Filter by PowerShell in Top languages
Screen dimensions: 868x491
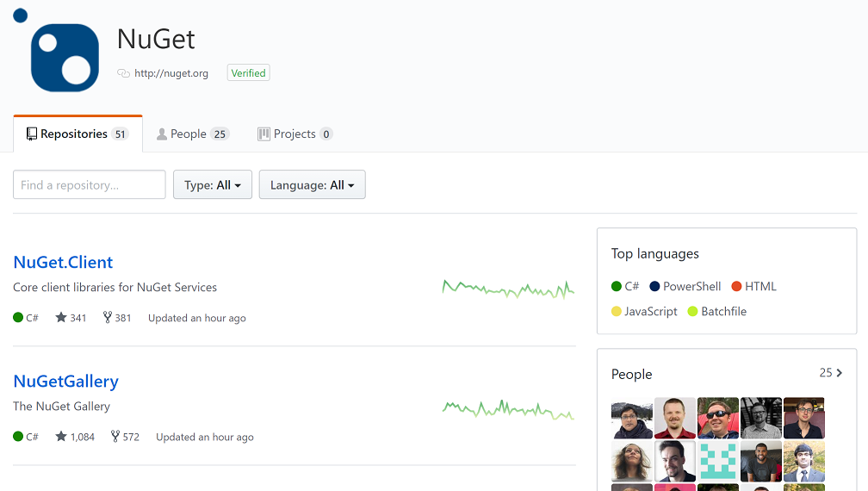[x=685, y=286]
